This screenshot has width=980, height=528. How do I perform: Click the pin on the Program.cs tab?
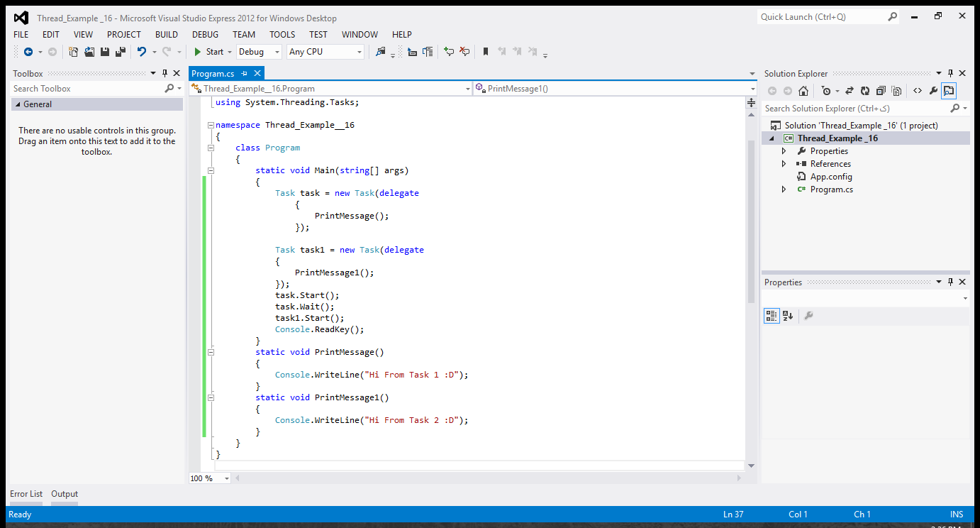244,73
